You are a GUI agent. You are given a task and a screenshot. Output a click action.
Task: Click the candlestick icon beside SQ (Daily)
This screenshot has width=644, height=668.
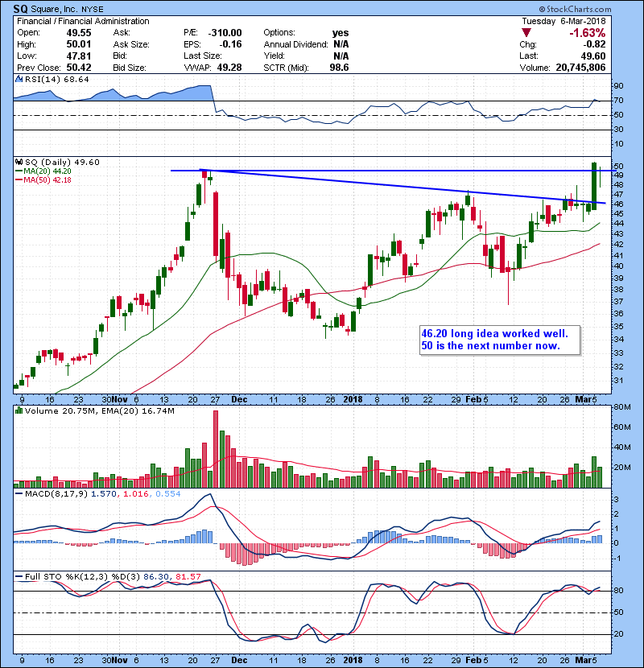coord(19,162)
